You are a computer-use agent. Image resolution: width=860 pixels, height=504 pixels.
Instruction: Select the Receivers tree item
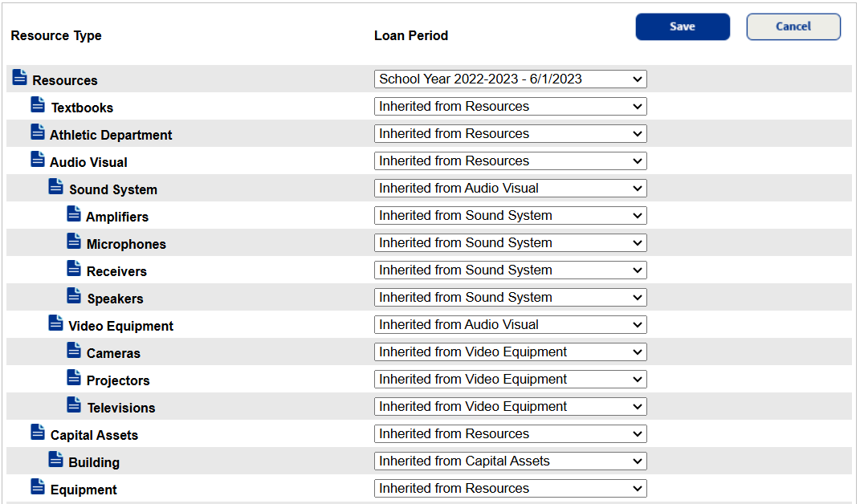coord(116,270)
